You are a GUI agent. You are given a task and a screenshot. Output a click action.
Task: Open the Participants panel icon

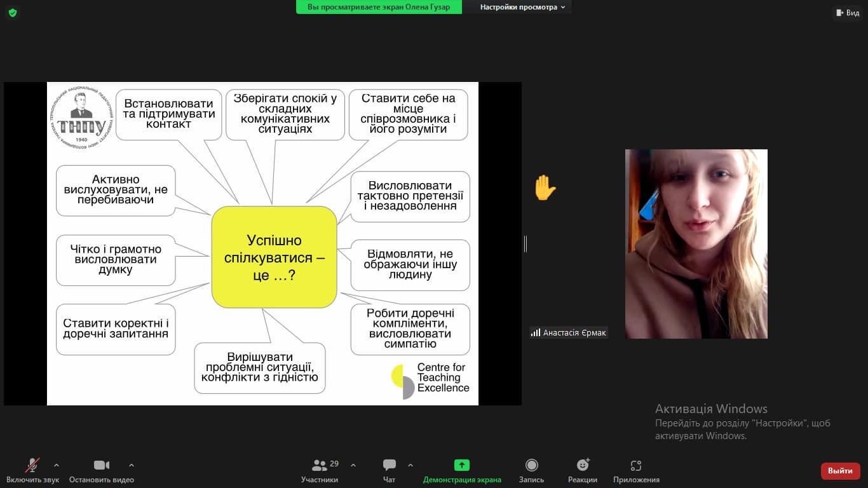point(319,466)
